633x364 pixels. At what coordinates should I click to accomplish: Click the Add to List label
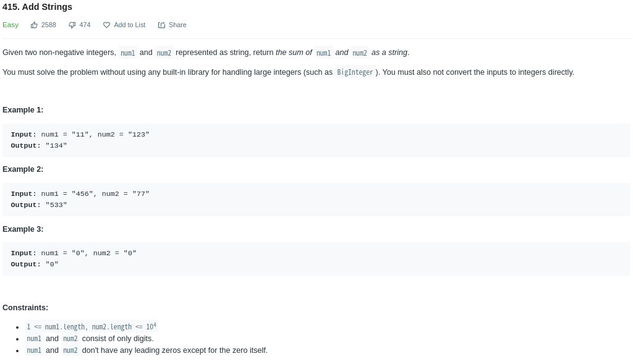pyautogui.click(x=130, y=25)
